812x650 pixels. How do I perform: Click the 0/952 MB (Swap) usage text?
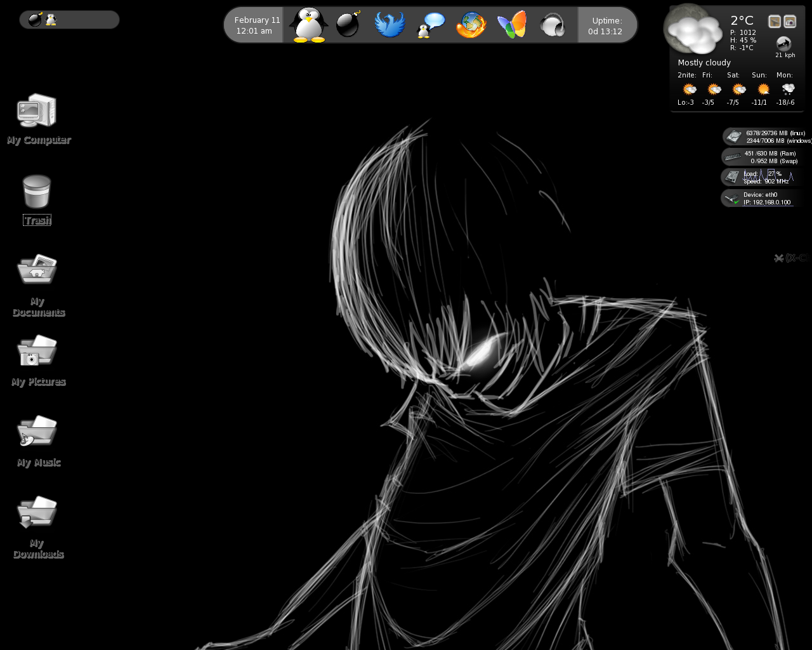point(774,161)
